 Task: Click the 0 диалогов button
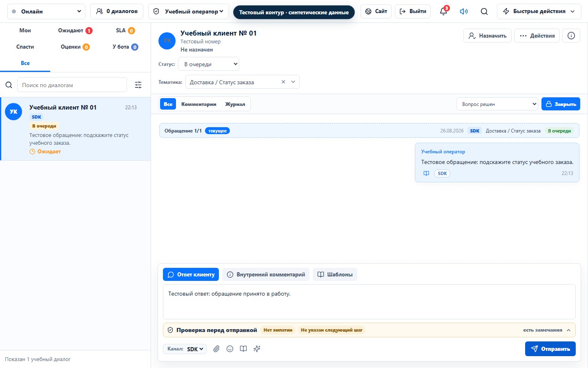117,11
